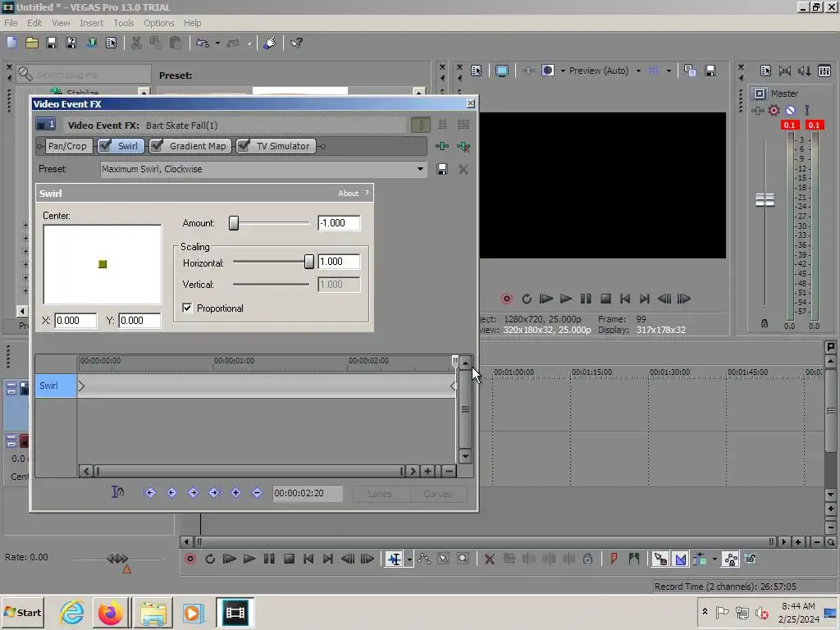Click Stop button in the main timeline transport

click(x=289, y=559)
